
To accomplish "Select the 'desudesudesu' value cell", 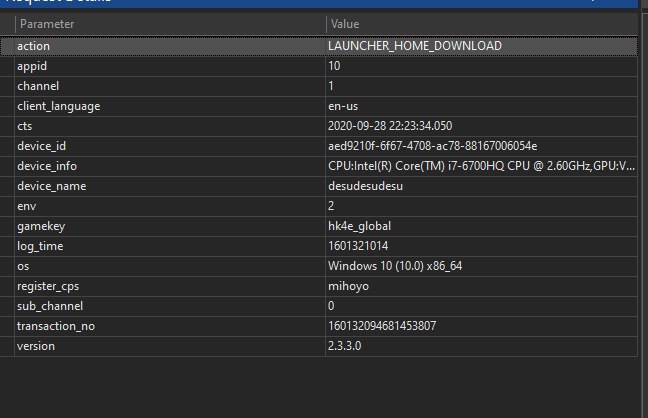I will 481,186.
